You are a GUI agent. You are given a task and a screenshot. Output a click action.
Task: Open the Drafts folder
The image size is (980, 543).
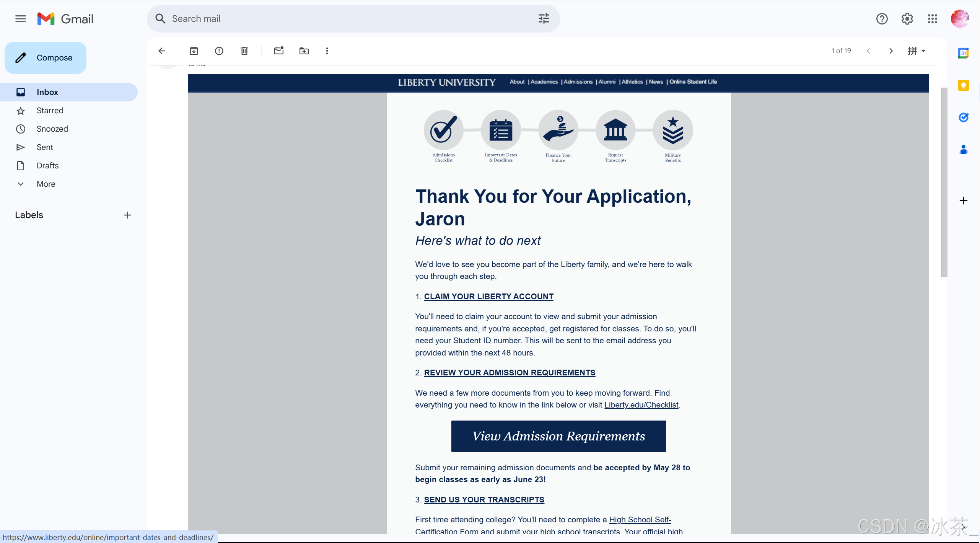48,166
